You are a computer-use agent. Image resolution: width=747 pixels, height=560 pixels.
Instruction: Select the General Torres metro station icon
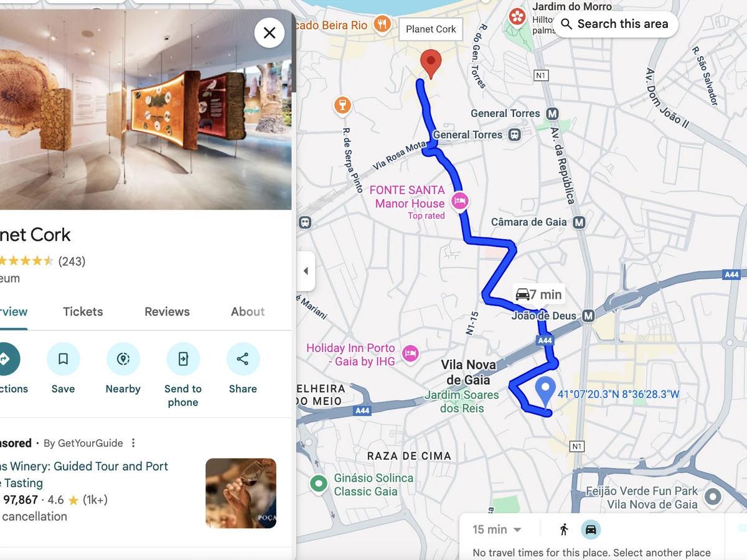coord(552,114)
